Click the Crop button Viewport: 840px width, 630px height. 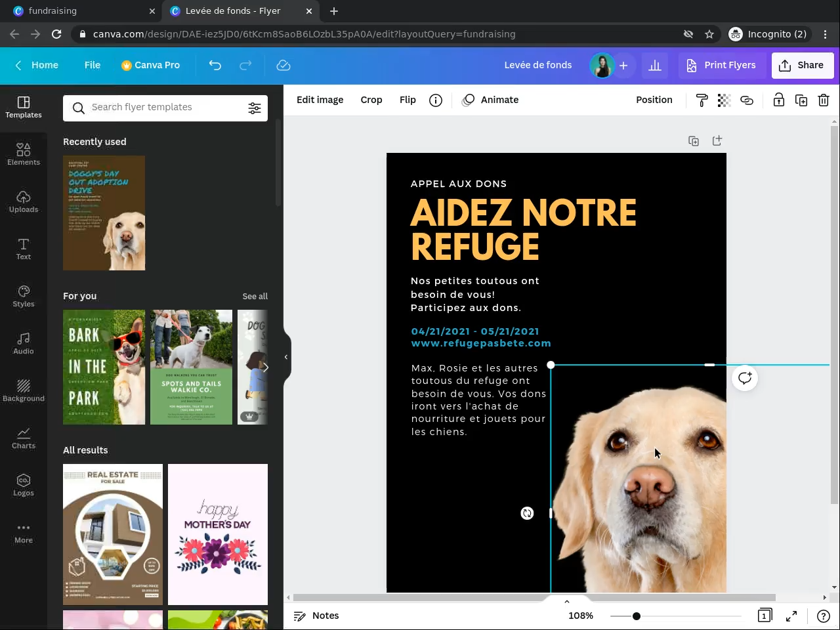pos(371,100)
